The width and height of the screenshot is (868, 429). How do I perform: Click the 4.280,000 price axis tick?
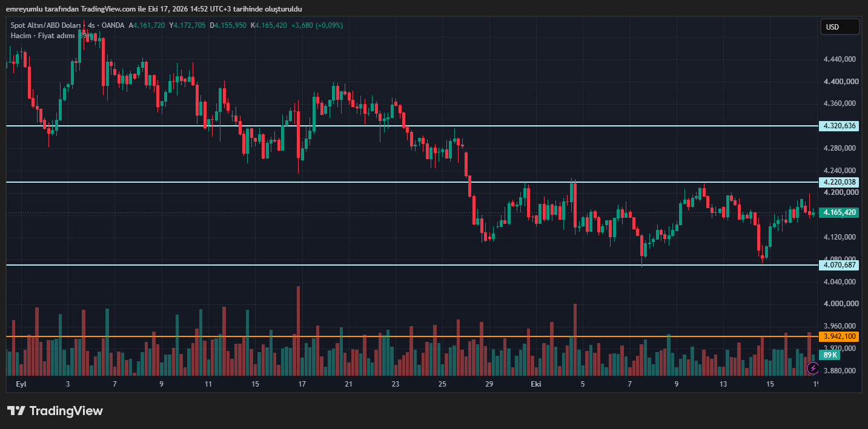840,148
